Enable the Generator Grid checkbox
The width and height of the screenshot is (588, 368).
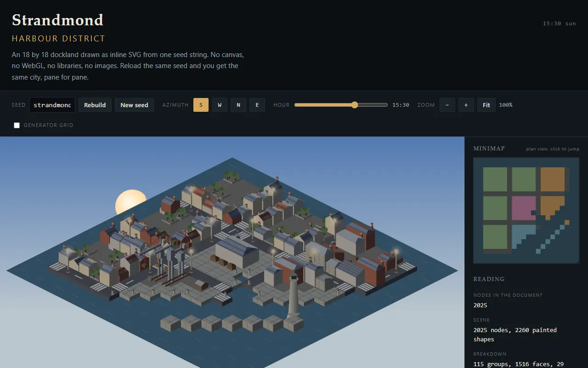click(x=17, y=125)
